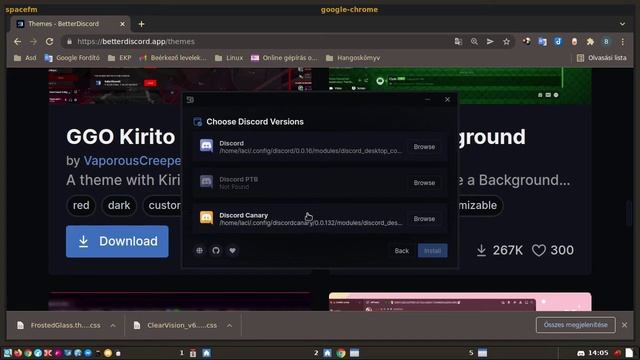Click the translate page icon in address bar
Image resolution: width=640 pixels, height=360 pixels.
click(458, 42)
